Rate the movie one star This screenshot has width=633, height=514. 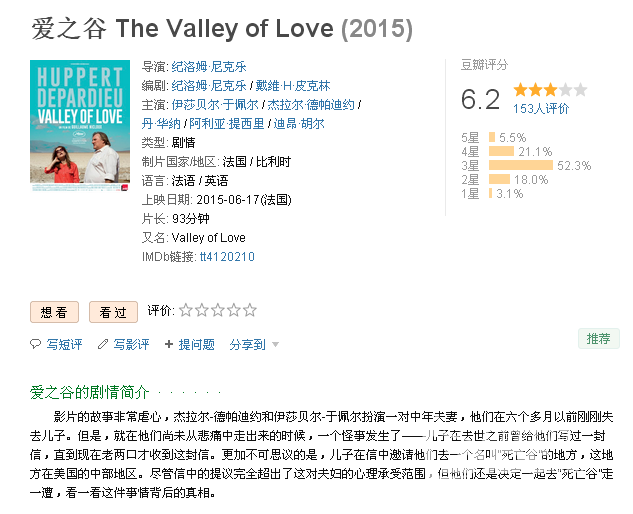[186, 310]
